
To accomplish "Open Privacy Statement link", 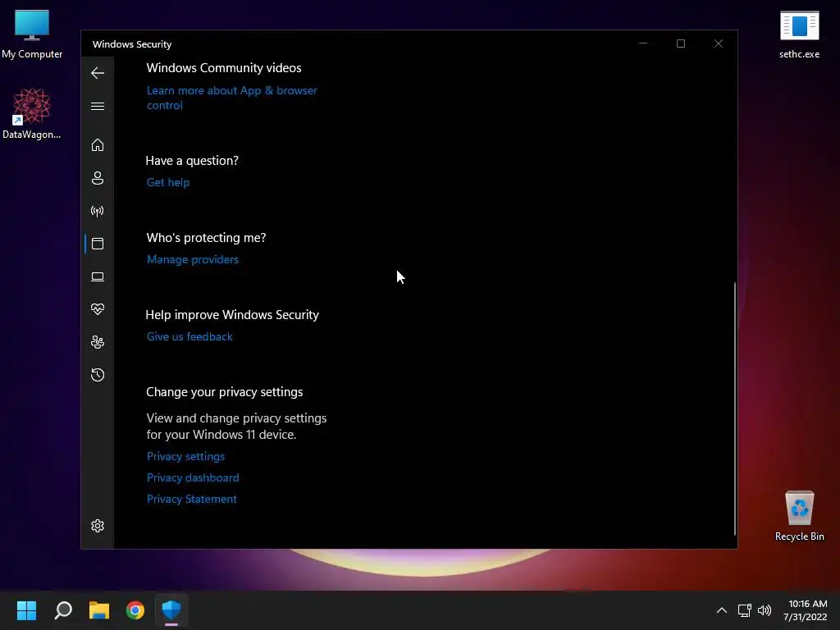I will click(192, 500).
